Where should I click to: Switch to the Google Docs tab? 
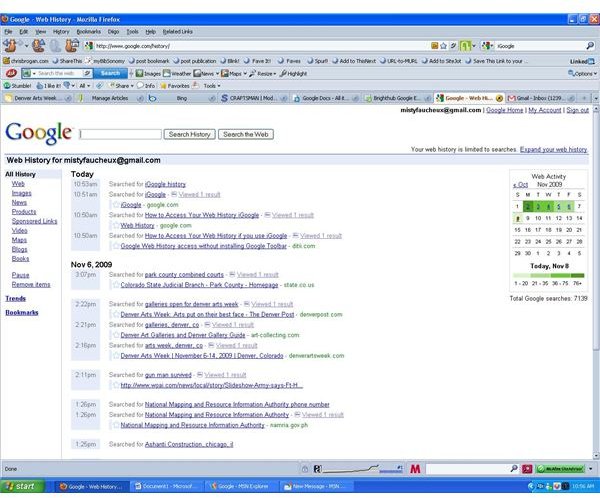[x=325, y=98]
